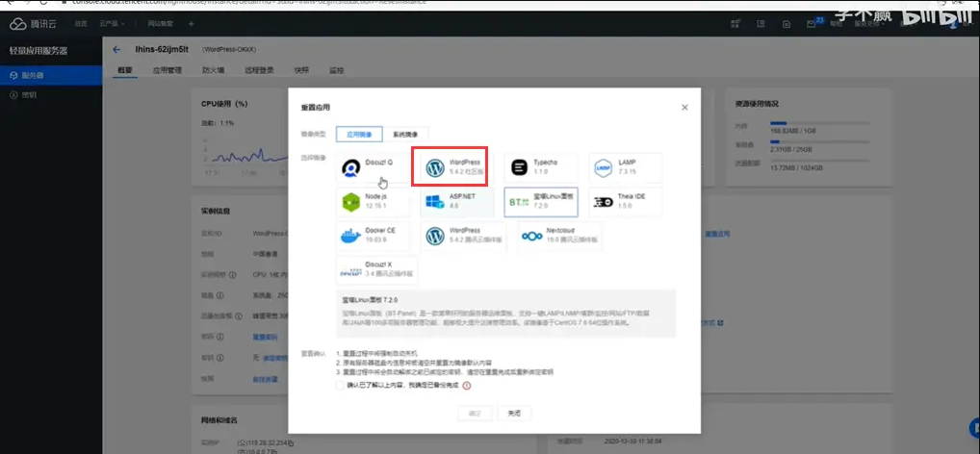Click the red warning info icon

[x=466, y=386]
